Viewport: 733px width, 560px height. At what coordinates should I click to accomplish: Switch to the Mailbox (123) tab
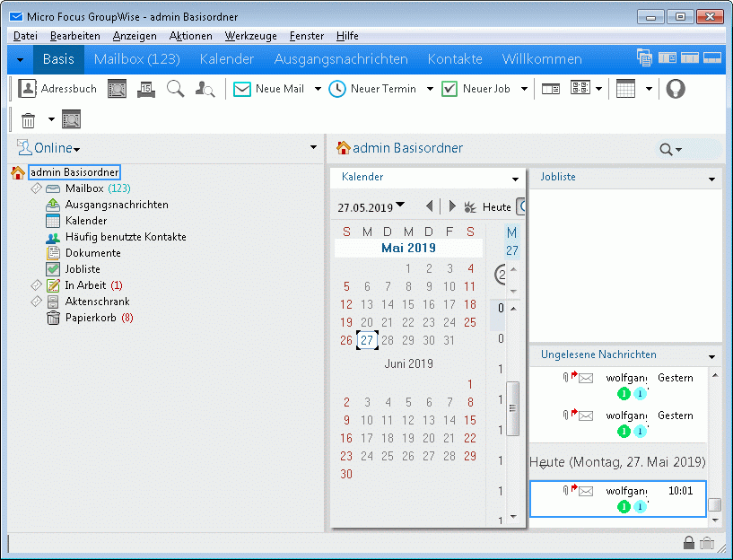click(x=137, y=59)
